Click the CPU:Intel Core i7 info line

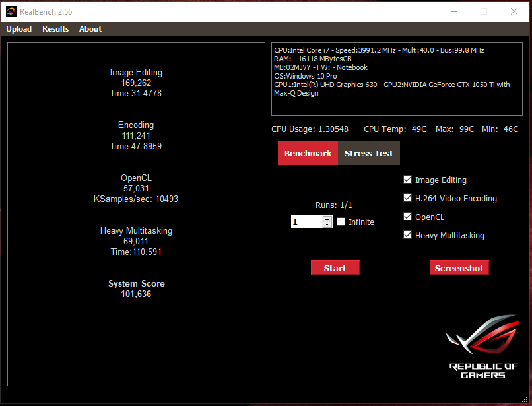[x=379, y=50]
